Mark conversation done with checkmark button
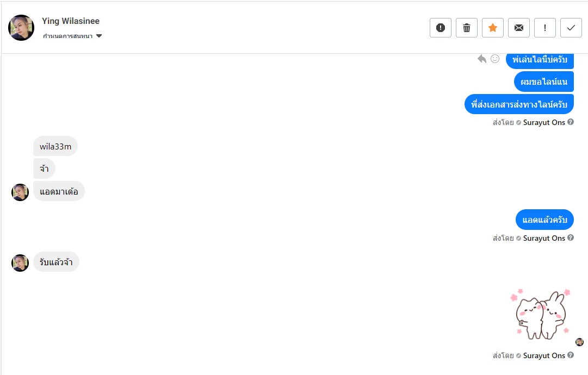The width and height of the screenshot is (588, 375). (571, 28)
